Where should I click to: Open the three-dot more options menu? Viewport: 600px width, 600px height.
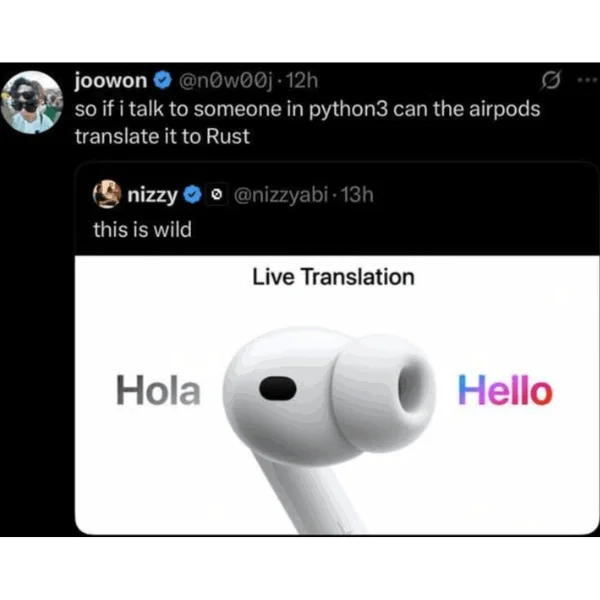click(x=587, y=80)
